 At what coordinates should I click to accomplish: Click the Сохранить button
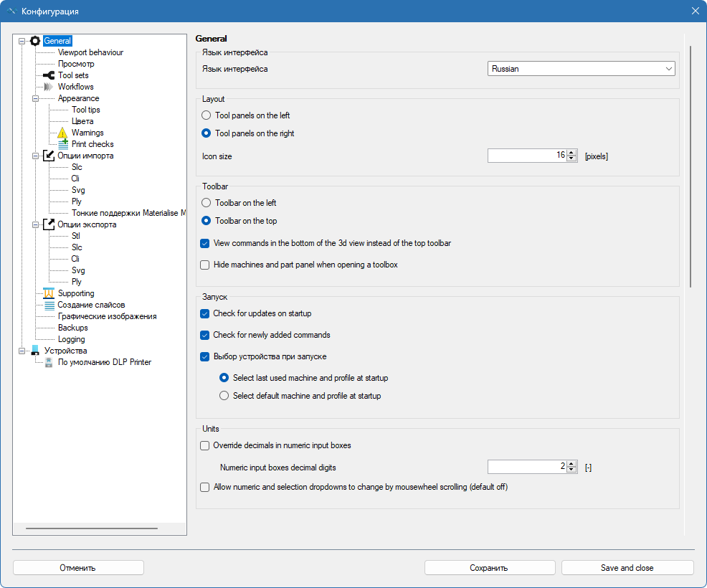tap(490, 568)
